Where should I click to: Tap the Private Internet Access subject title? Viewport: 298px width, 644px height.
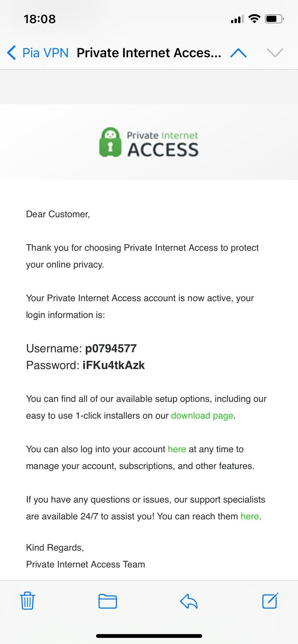(x=149, y=53)
